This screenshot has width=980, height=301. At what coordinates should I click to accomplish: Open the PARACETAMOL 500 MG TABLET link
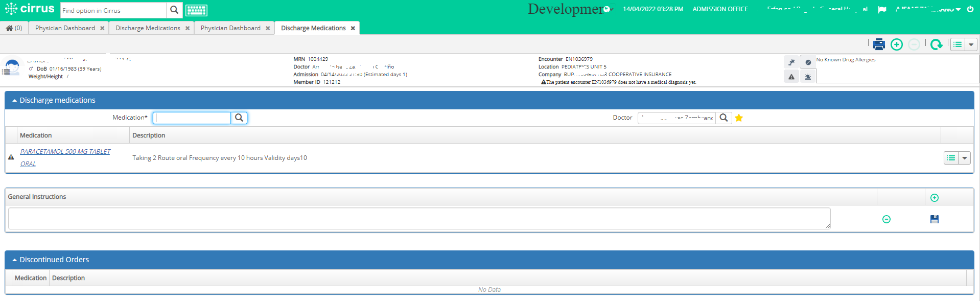pyautogui.click(x=65, y=152)
